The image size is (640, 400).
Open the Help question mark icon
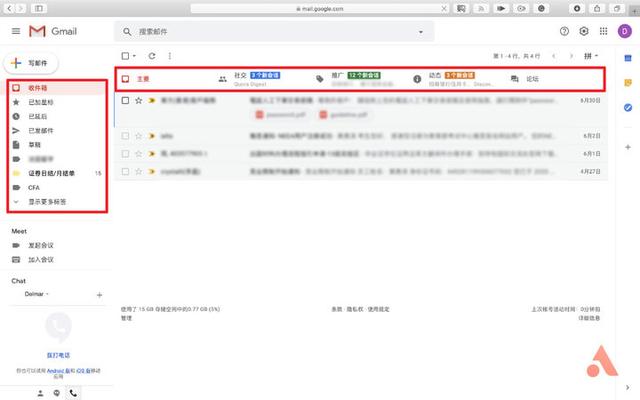click(564, 31)
